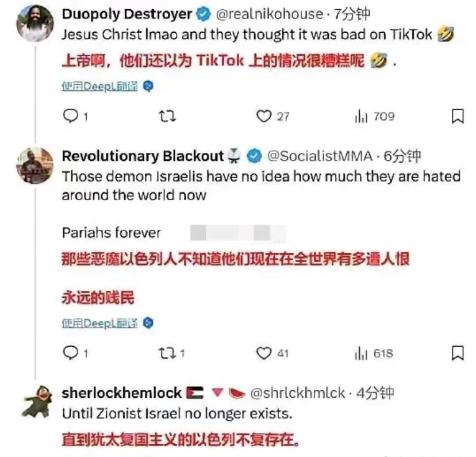Like Duopoly Destroyer's tweet with 27 likes
476x457 pixels.
coord(263,116)
